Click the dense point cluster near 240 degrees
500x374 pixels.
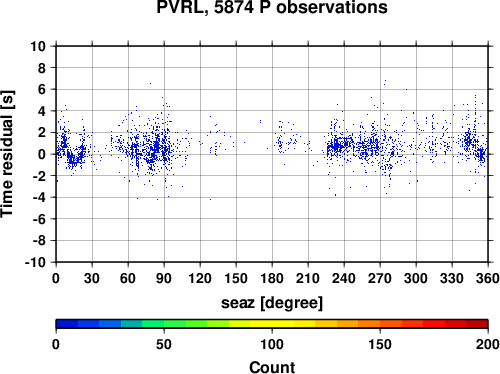click(x=338, y=146)
